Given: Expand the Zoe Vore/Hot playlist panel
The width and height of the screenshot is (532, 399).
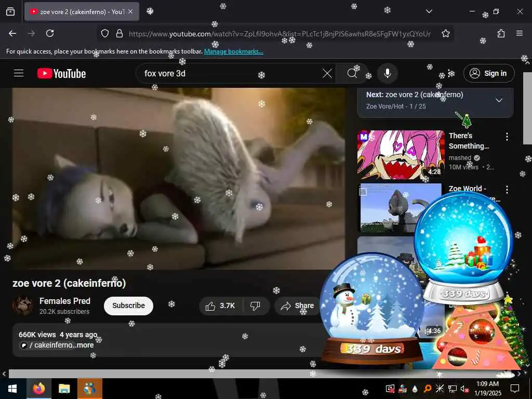Looking at the screenshot, I should point(499,100).
